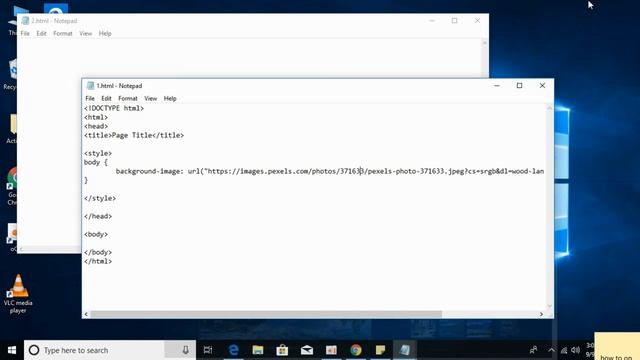Open File Explorer from taskbar
Viewport: 640px width, 360px height.
tap(258, 350)
